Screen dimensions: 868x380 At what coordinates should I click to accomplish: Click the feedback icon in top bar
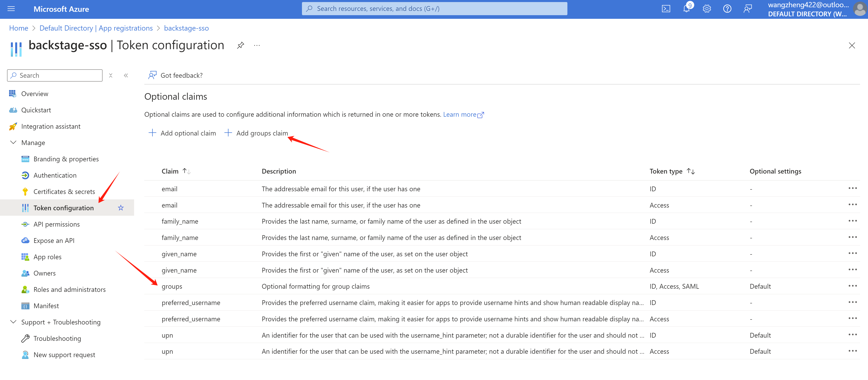click(747, 9)
